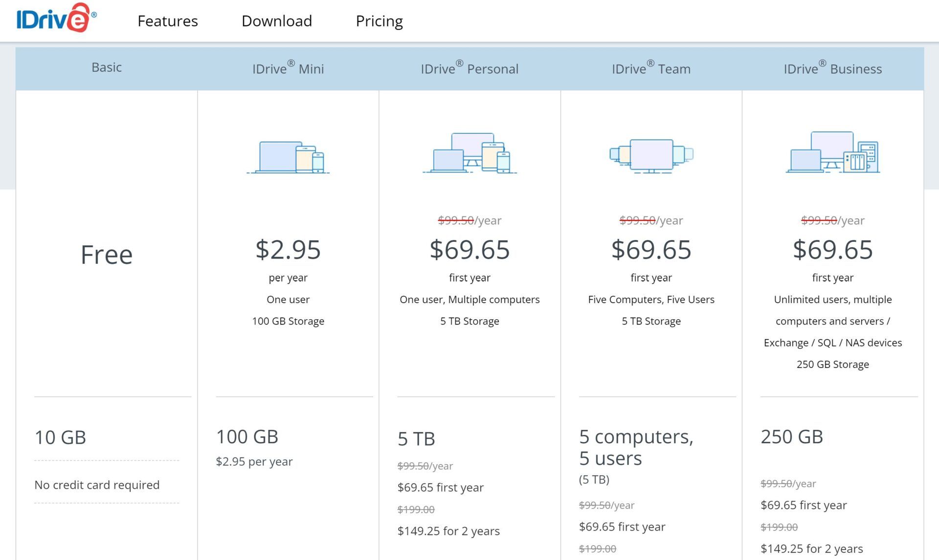This screenshot has width=939, height=560.
Task: Click the IDrive Mini device icon
Action: 288,155
